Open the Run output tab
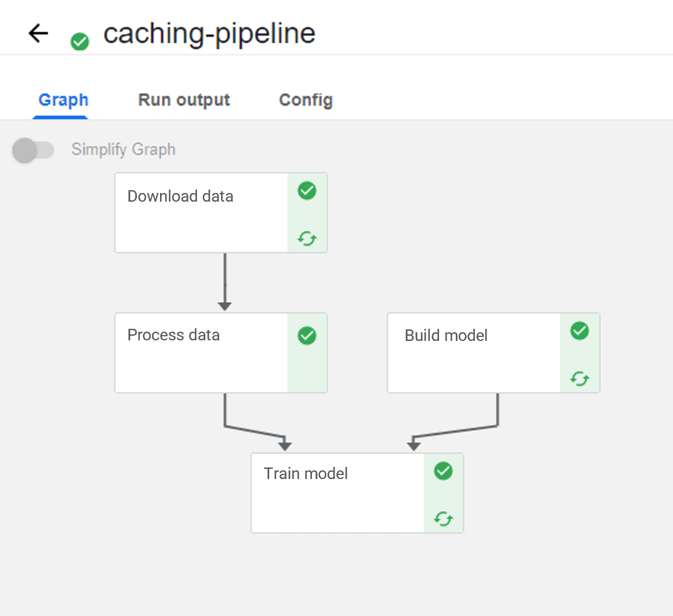Screen dimensions: 673x616 184,100
